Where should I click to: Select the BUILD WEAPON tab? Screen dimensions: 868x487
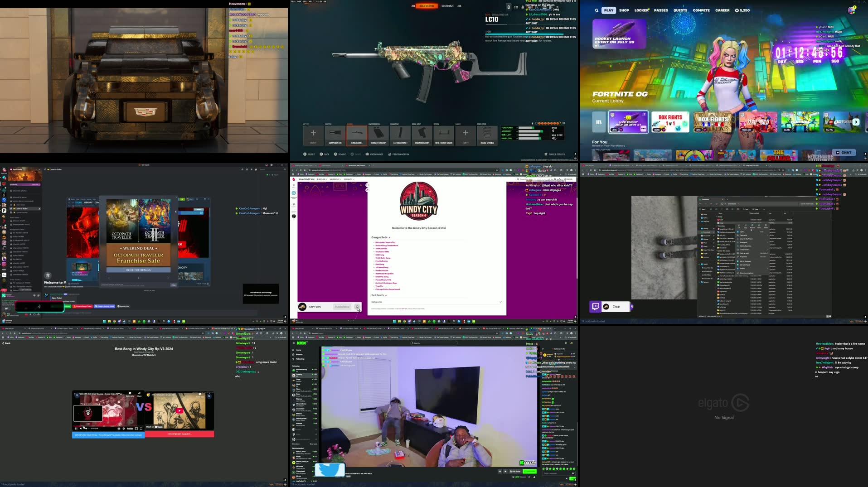point(427,6)
